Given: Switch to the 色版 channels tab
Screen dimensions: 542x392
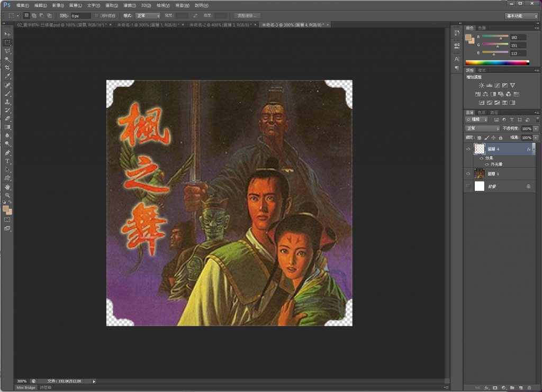Looking at the screenshot, I should tap(482, 113).
